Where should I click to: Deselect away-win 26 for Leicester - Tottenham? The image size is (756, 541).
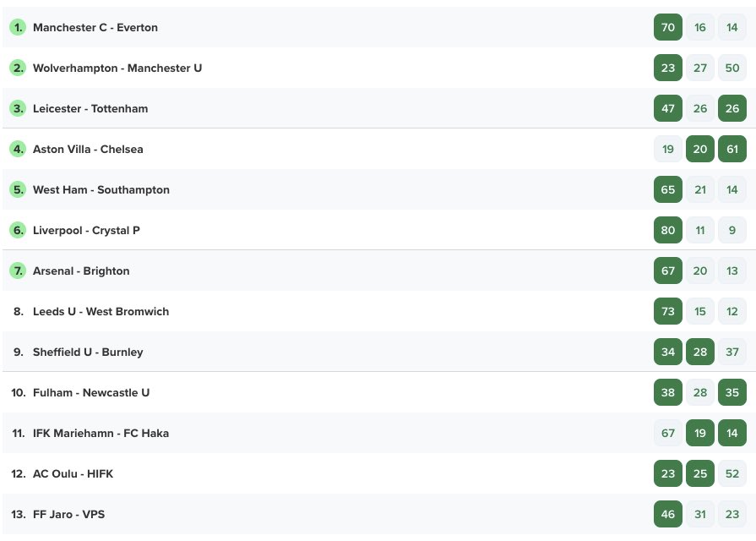point(732,108)
